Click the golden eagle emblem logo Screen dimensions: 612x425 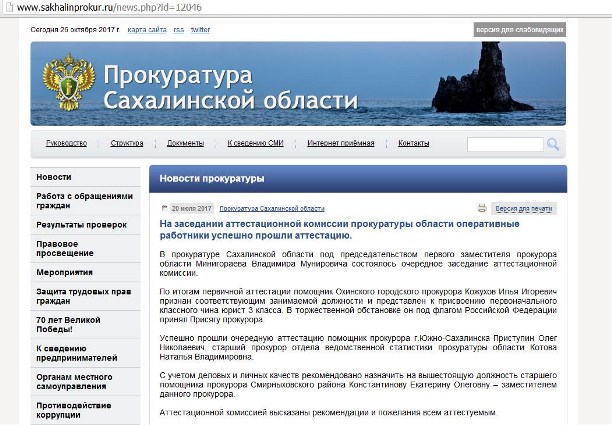[x=69, y=82]
